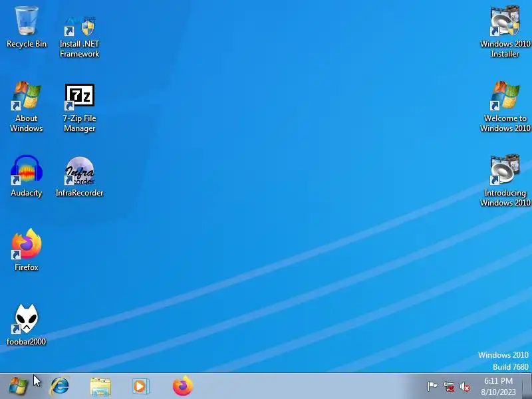532x399 pixels.
Task: Select the Welcome to Windows 2010 shortcut
Action: tap(505, 107)
